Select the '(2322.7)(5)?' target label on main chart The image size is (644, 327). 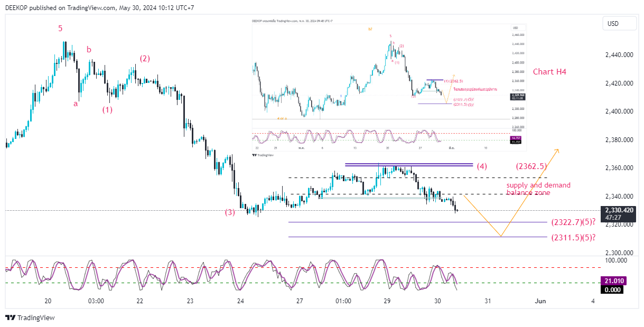click(573, 222)
